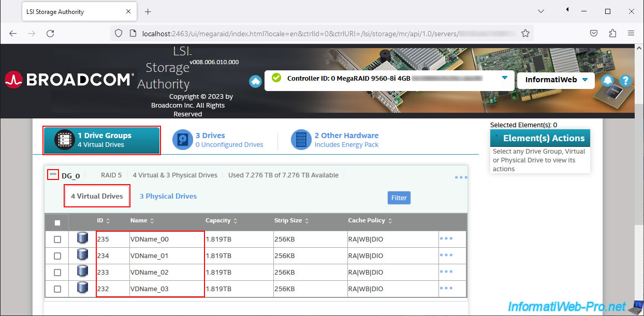Open the DG_0 drive group actions dots
Screen dimensions: 644x316
click(461, 177)
